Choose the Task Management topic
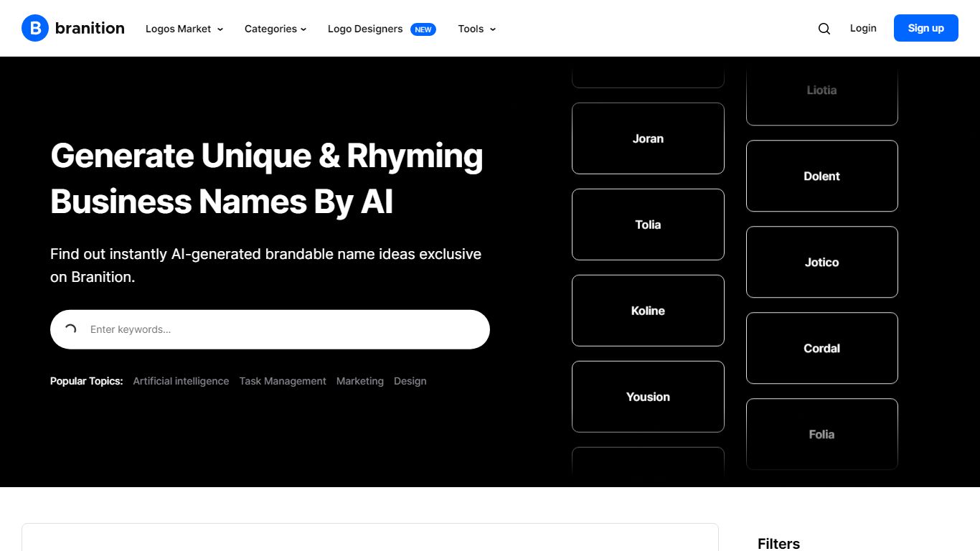The height and width of the screenshot is (551, 980). tap(283, 381)
